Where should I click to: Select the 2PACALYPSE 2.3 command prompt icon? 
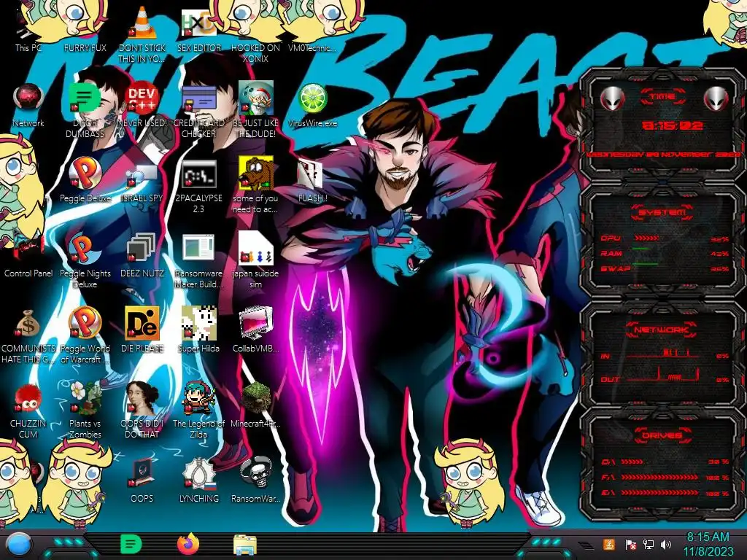pos(198,184)
